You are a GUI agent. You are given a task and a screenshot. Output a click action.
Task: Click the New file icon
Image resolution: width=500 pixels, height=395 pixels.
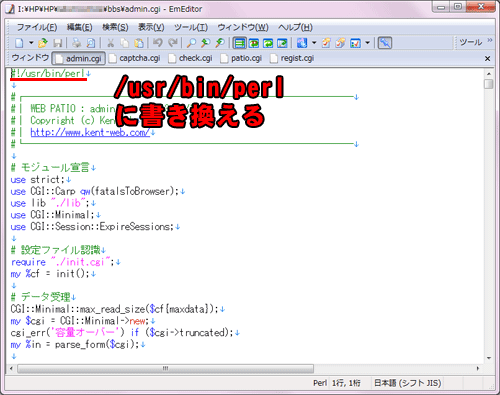click(x=19, y=43)
